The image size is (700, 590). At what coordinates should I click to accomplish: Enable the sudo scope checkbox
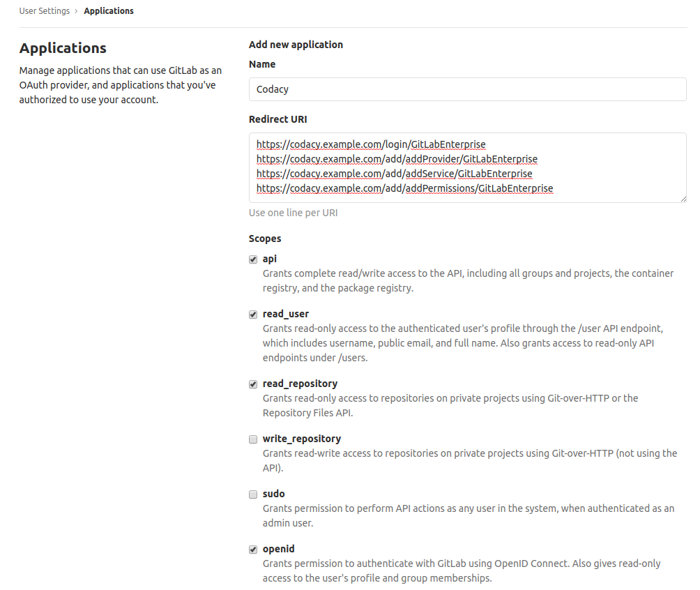(x=253, y=494)
